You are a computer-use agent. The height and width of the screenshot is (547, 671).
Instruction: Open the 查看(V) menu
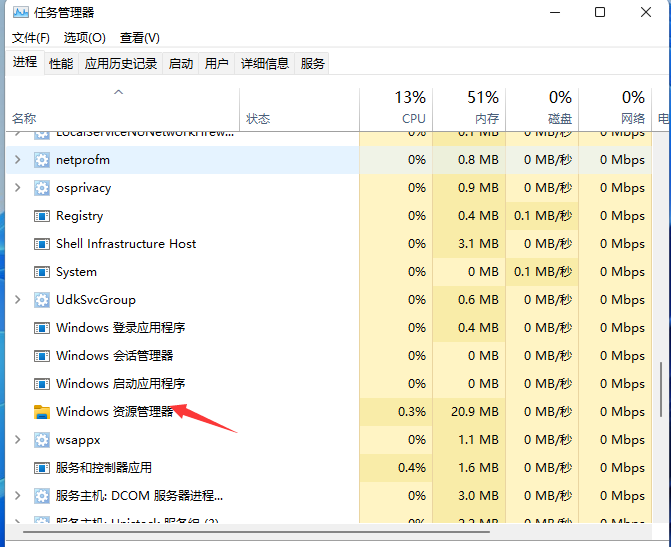click(x=140, y=38)
